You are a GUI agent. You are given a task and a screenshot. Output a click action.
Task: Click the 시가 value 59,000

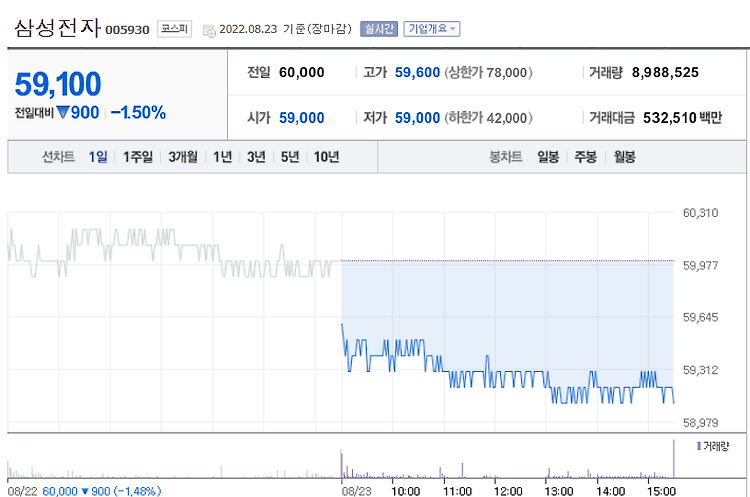302,118
